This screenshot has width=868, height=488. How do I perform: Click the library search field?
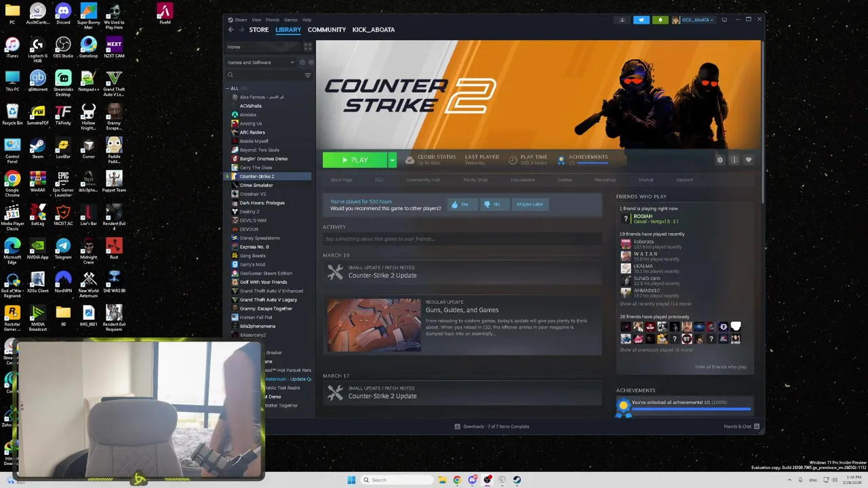268,75
